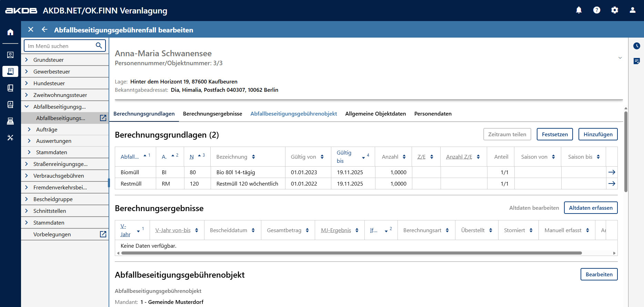
Task: Open the help question mark icon
Action: click(x=597, y=10)
